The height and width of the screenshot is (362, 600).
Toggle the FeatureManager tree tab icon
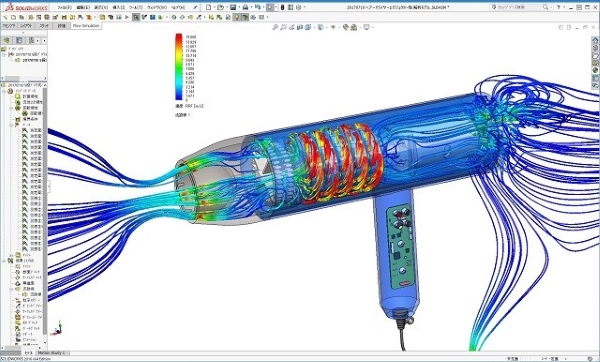pyautogui.click(x=6, y=41)
